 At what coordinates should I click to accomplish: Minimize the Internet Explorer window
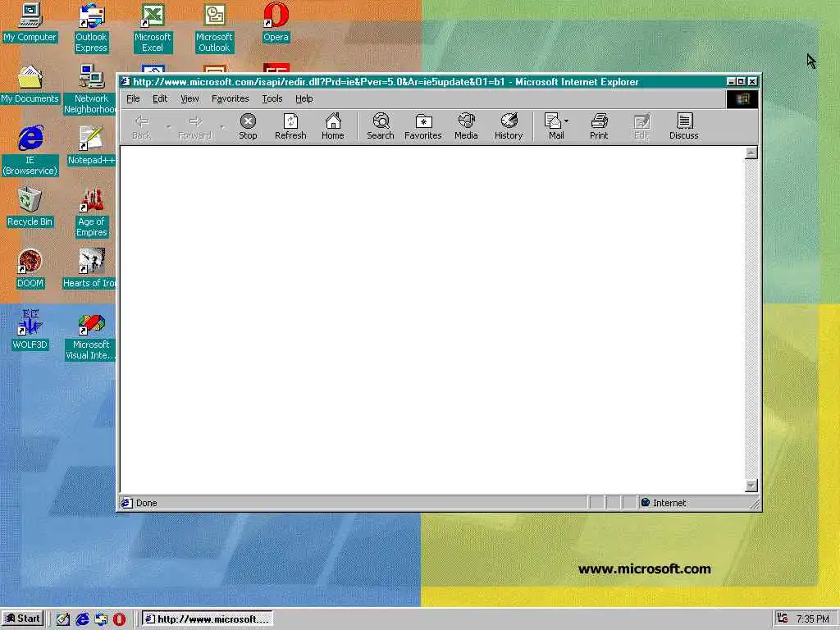pyautogui.click(x=731, y=81)
